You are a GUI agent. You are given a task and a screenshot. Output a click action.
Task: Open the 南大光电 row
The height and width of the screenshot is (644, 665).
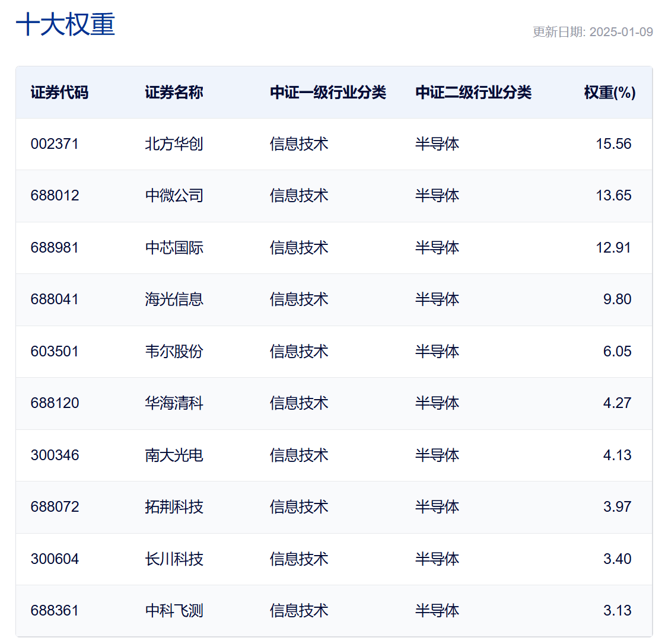pyautogui.click(x=334, y=455)
